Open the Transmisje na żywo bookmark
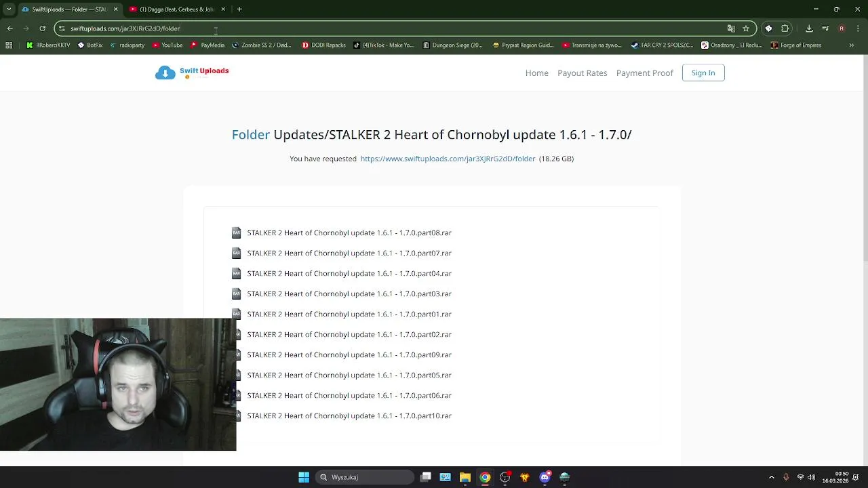 pos(592,45)
